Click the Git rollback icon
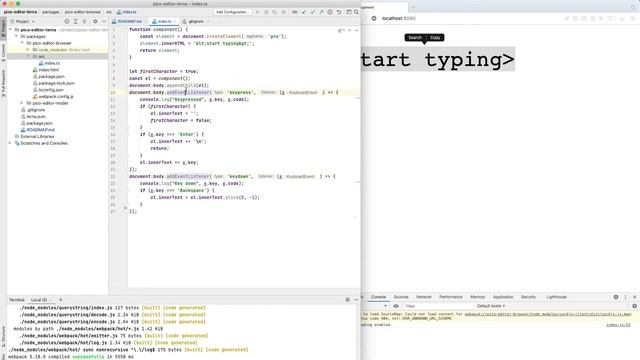640x360 pixels. click(339, 12)
